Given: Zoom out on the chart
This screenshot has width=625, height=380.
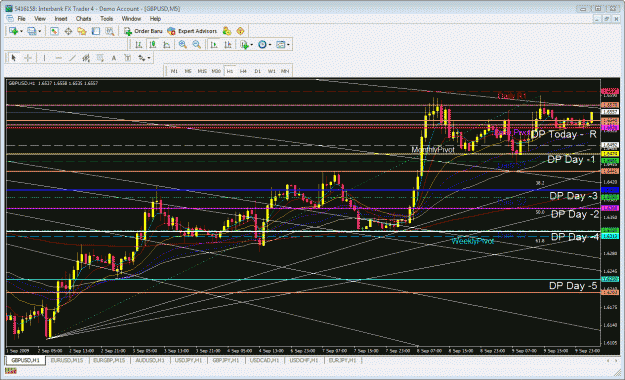Looking at the screenshot, I should coord(197,45).
